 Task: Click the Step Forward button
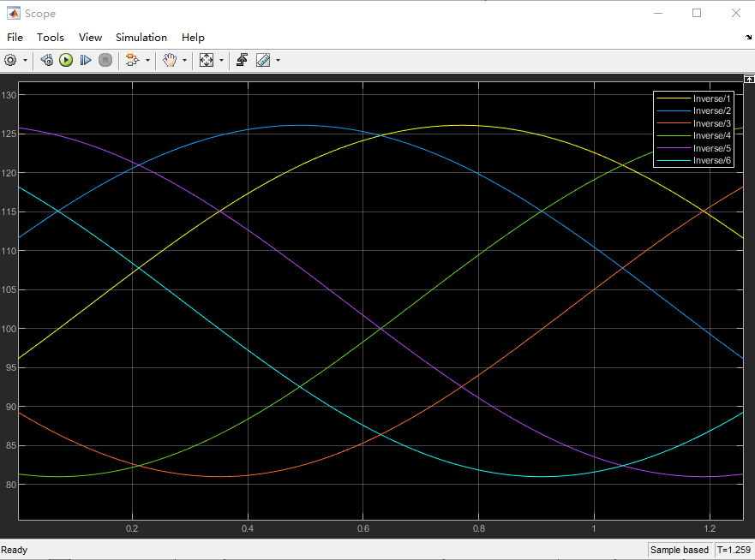[x=86, y=60]
